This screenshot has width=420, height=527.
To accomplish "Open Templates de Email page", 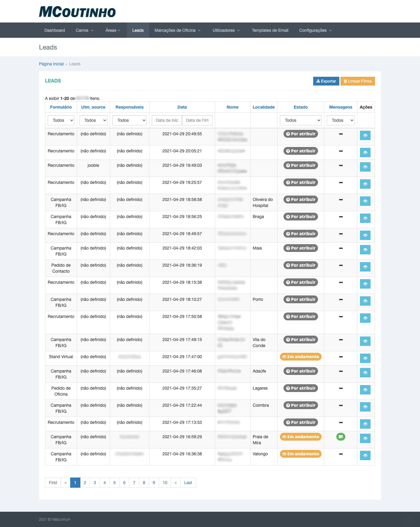I will [270, 30].
